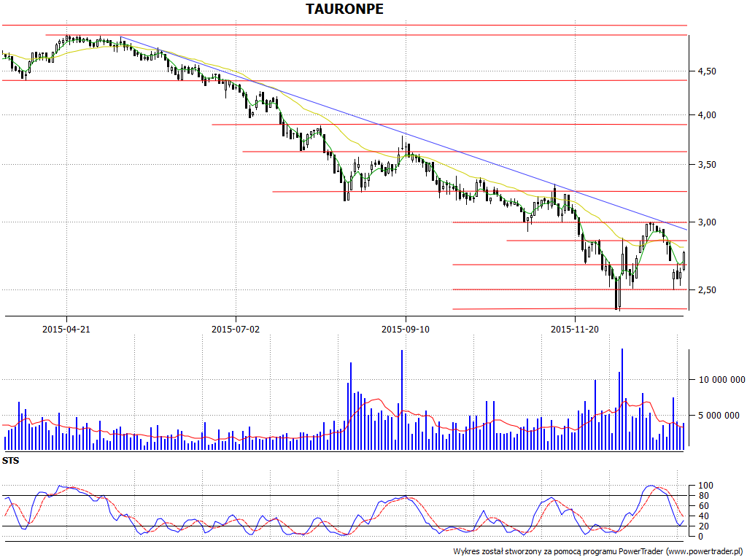The width and height of the screenshot is (747, 560).
Task: Click the 2,50 price axis label
Action: [706, 290]
